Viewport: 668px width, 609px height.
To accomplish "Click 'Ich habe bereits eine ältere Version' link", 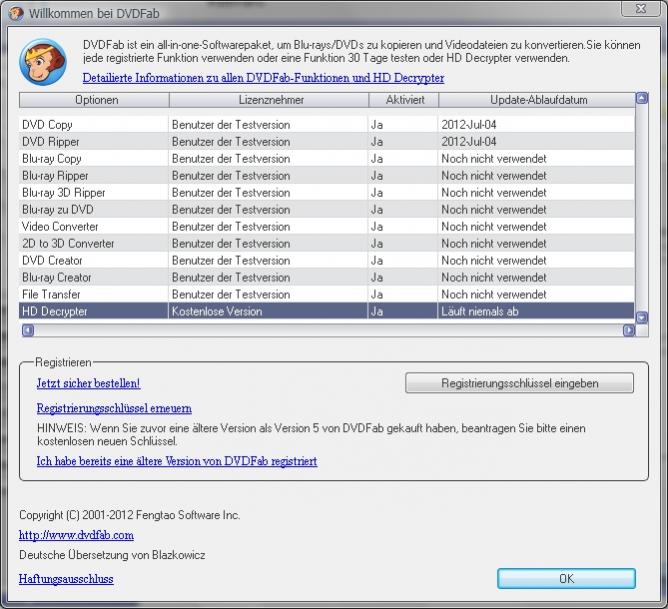I will [x=177, y=461].
